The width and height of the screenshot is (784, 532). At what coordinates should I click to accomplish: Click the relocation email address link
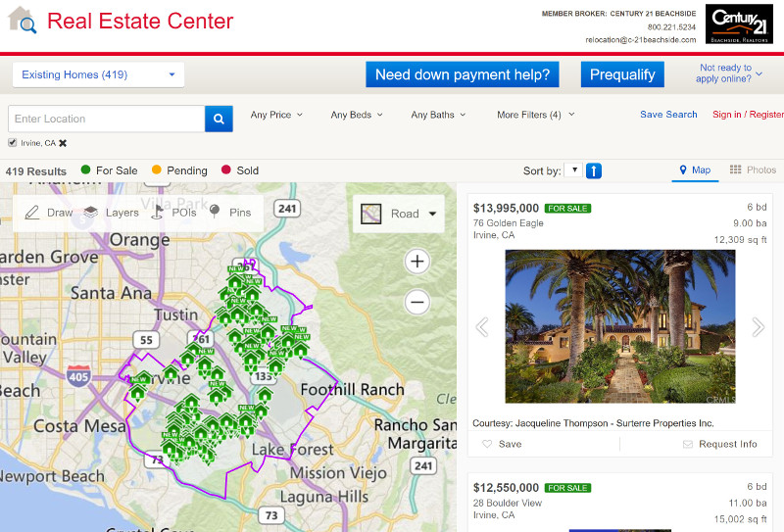click(641, 39)
